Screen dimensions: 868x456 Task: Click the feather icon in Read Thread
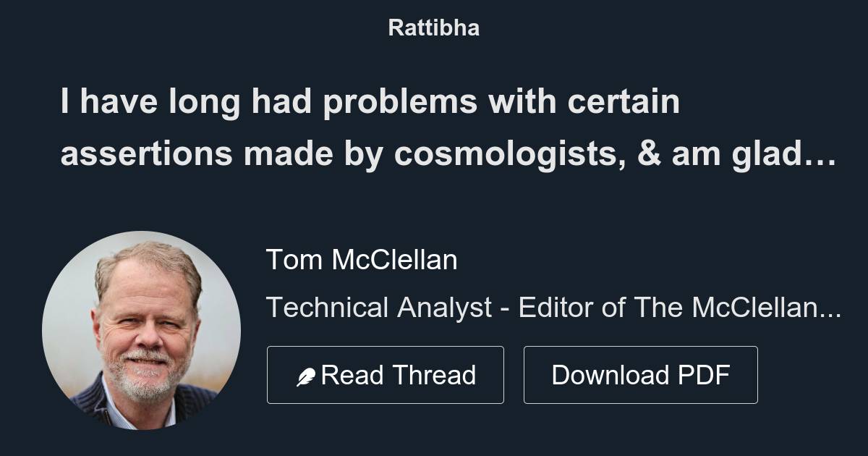coord(306,376)
